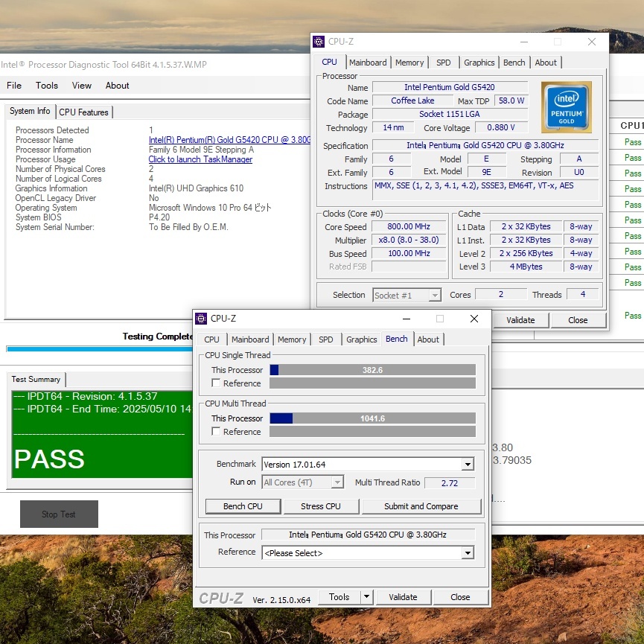
Task: Select the CPU tab in the back CPU-Z window
Action: [x=329, y=62]
